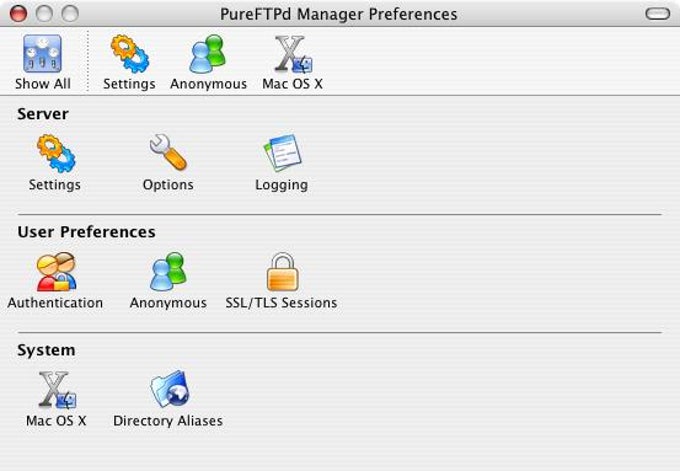Open Settings gears icon under Server section
Viewport: 680px width, 471px height.
click(56, 154)
